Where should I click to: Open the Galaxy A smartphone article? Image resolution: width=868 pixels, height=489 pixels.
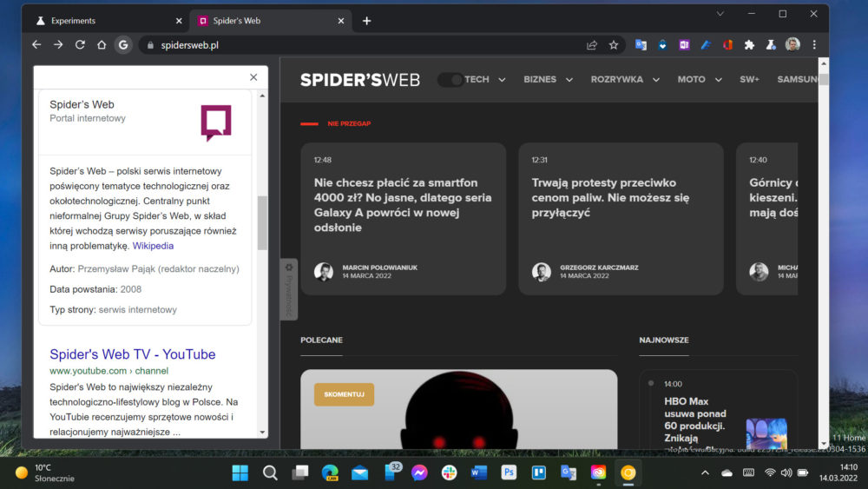(403, 205)
